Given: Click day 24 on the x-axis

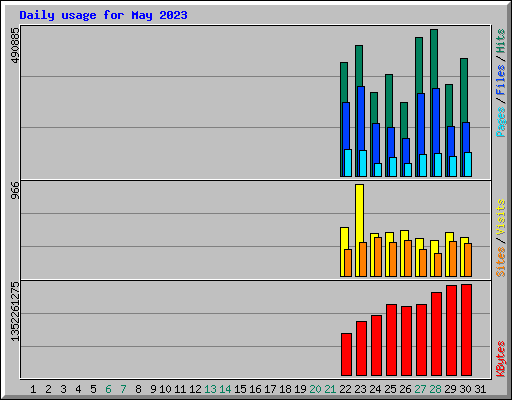Looking at the screenshot, I should click(x=375, y=389).
